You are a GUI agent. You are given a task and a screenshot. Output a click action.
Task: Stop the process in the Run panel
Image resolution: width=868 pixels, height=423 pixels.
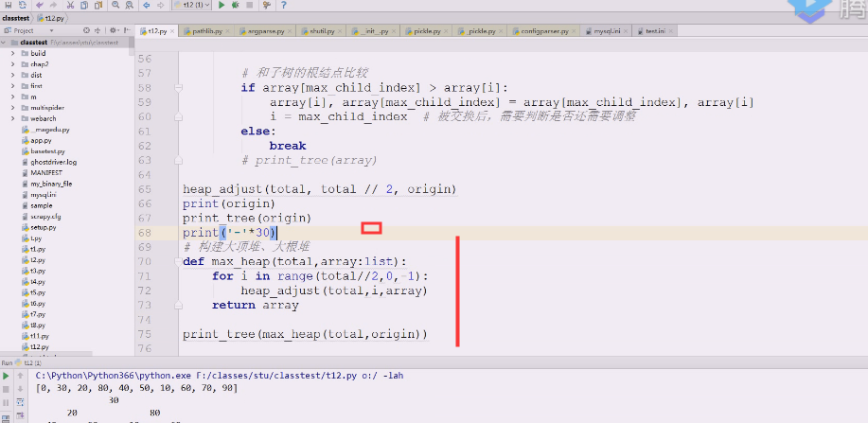point(6,389)
